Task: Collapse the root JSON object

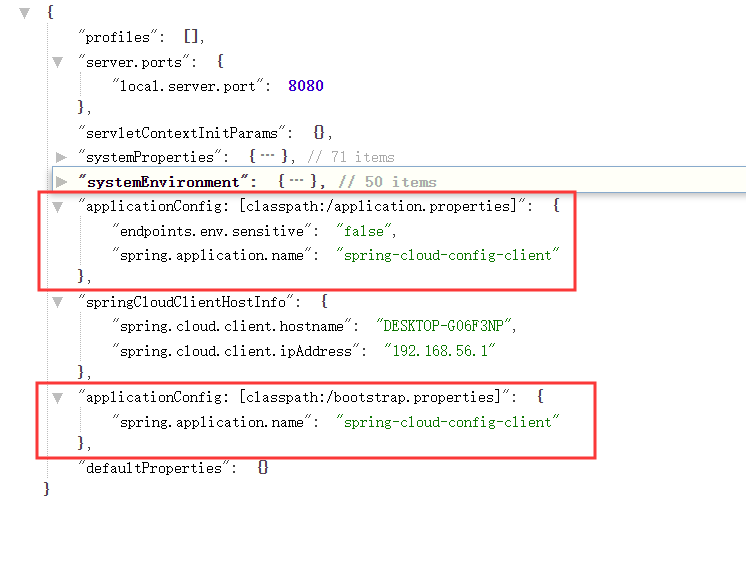Action: [x=25, y=13]
